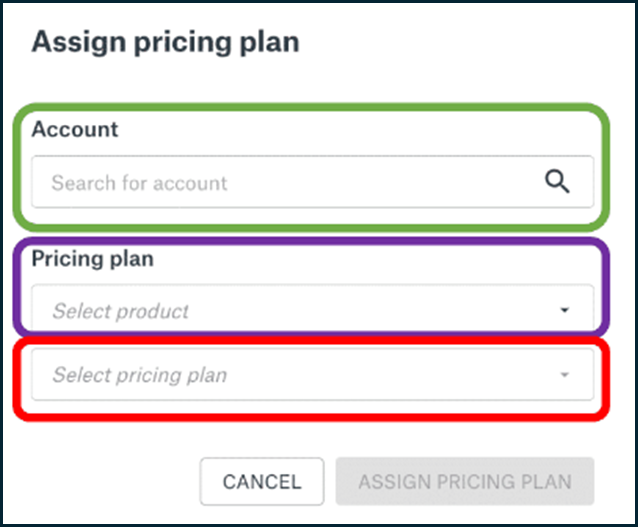Expand the pricing plan list using its arrow
Viewport: 638px width, 527px height.
(564, 374)
